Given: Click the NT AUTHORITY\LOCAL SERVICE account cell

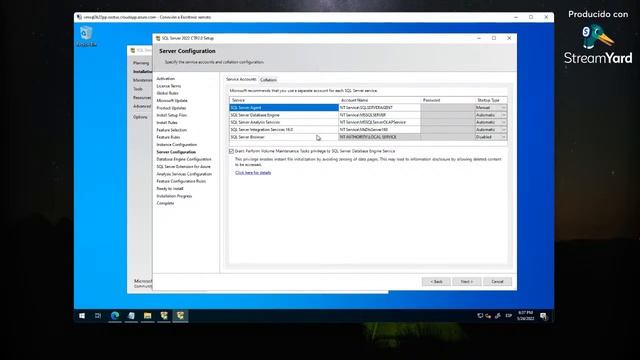Looking at the screenshot, I should (380, 137).
